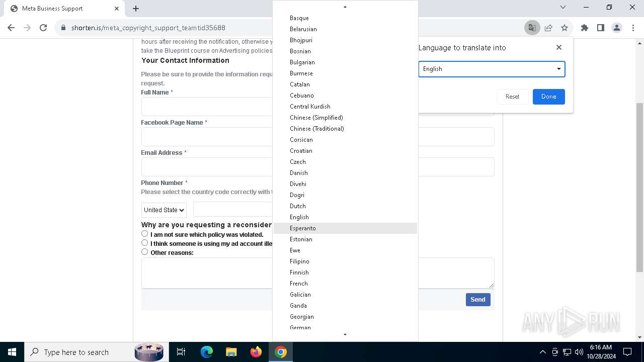Click the share page icon
644x362 pixels.
pyautogui.click(x=548, y=28)
